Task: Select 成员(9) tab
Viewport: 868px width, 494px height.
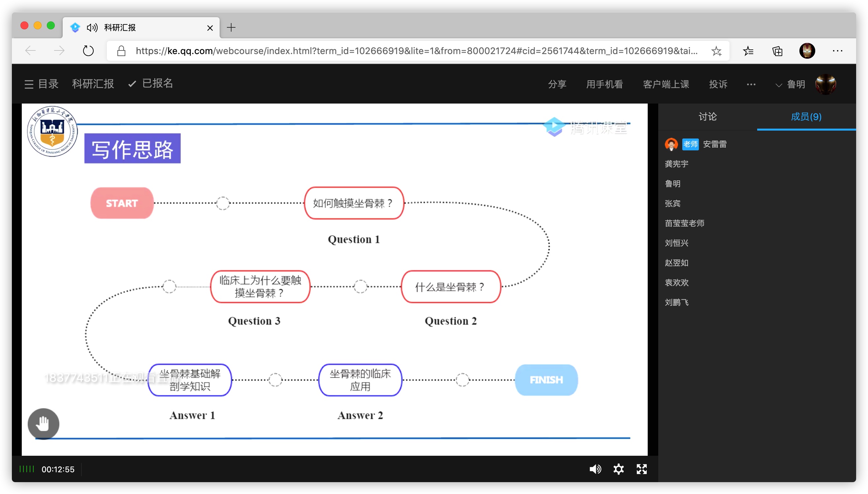Action: pyautogui.click(x=806, y=117)
